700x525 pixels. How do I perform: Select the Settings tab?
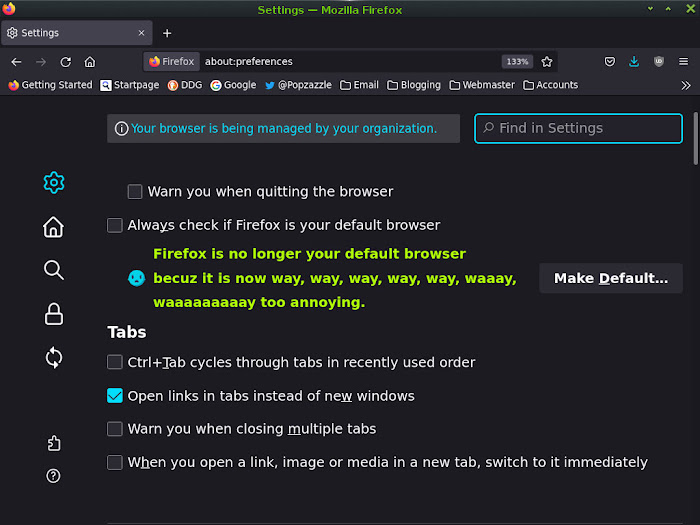[77, 33]
